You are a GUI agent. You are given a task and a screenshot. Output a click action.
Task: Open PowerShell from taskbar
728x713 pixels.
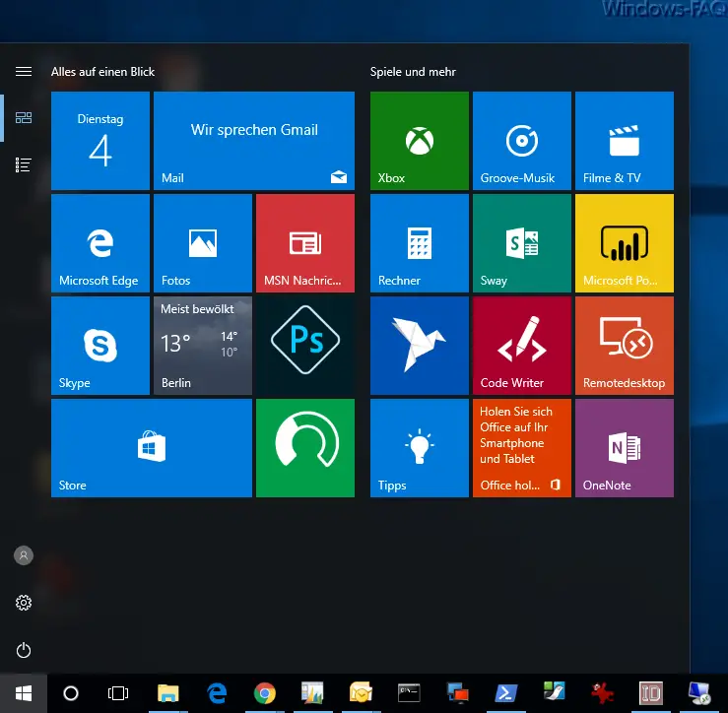click(x=505, y=693)
